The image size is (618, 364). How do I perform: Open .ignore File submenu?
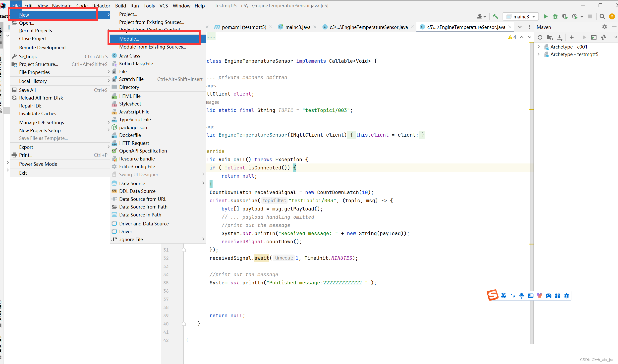[x=158, y=239]
